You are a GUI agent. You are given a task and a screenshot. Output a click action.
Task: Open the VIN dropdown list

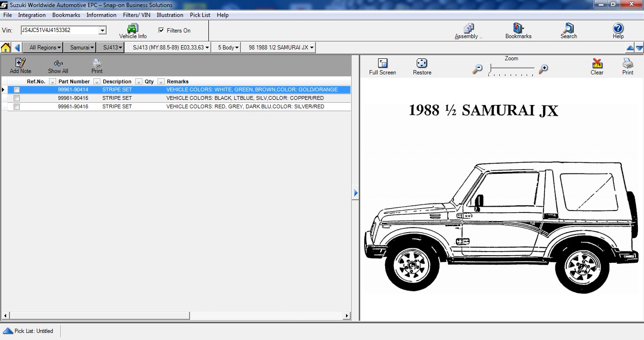(x=102, y=30)
